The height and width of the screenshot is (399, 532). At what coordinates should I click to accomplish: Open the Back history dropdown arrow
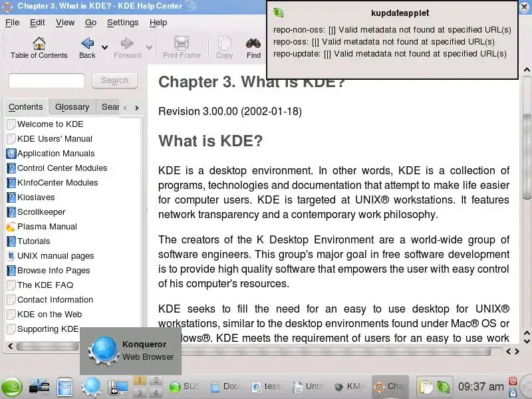click(x=105, y=47)
